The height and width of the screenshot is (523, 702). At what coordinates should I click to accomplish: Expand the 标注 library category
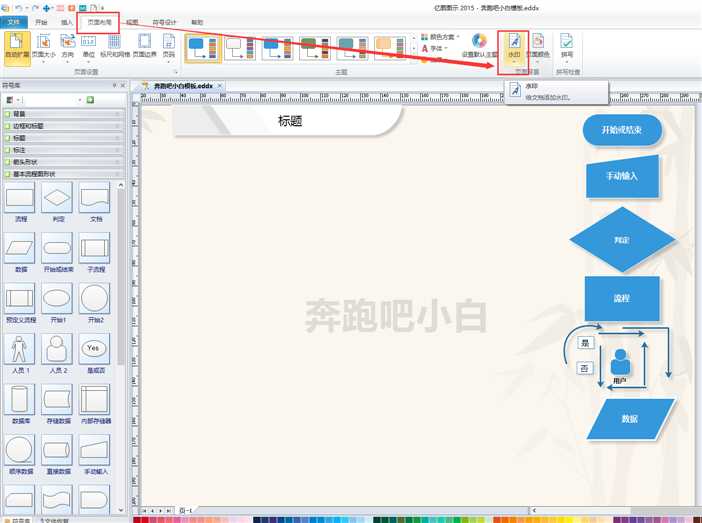pyautogui.click(x=64, y=150)
